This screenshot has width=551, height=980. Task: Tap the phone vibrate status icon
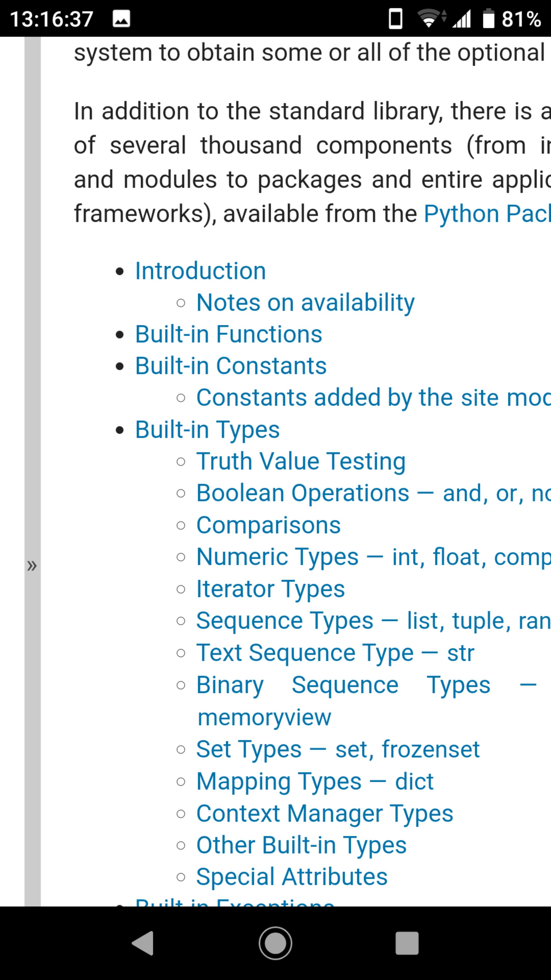(395, 19)
